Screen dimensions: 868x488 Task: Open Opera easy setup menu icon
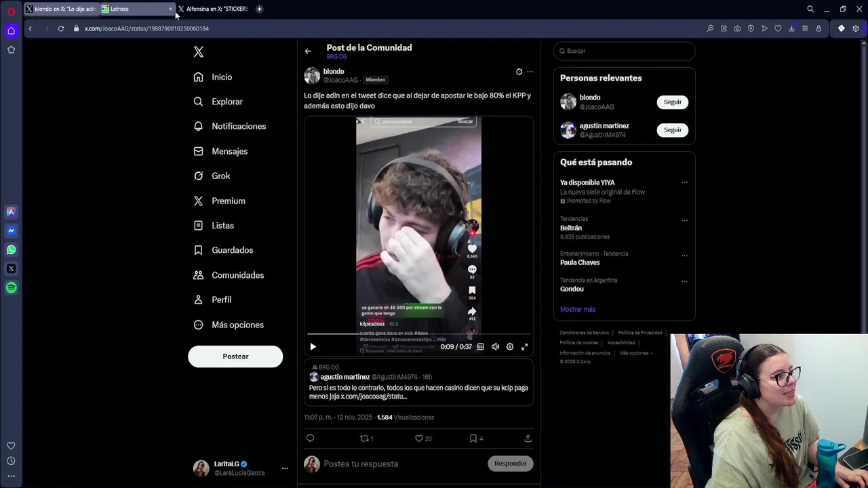pyautogui.click(x=805, y=28)
